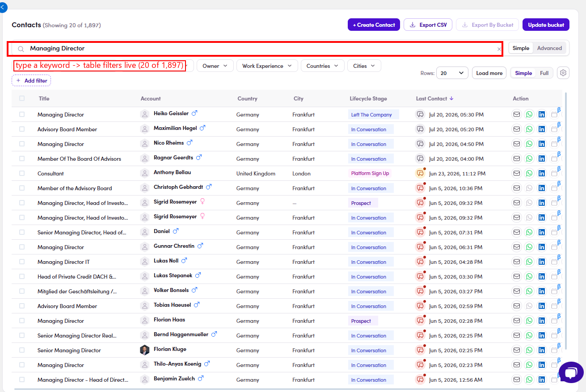Click title Managing Director IT
The width and height of the screenshot is (586, 392).
(x=63, y=262)
